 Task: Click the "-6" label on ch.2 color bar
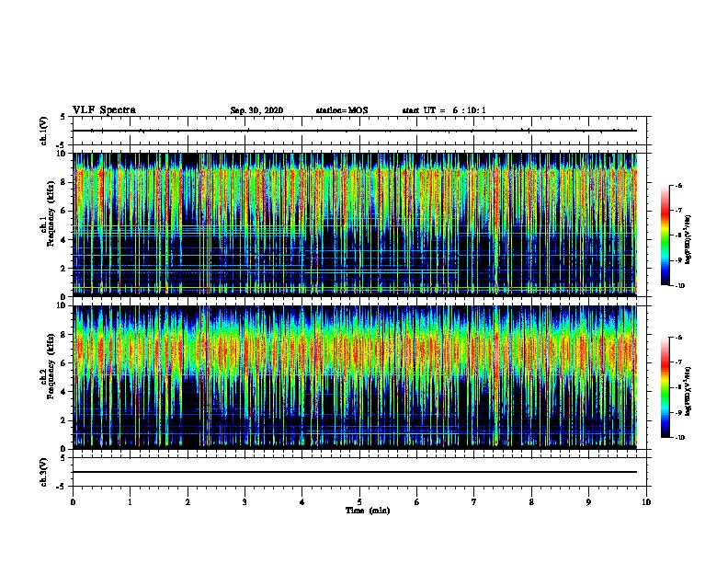(x=678, y=338)
